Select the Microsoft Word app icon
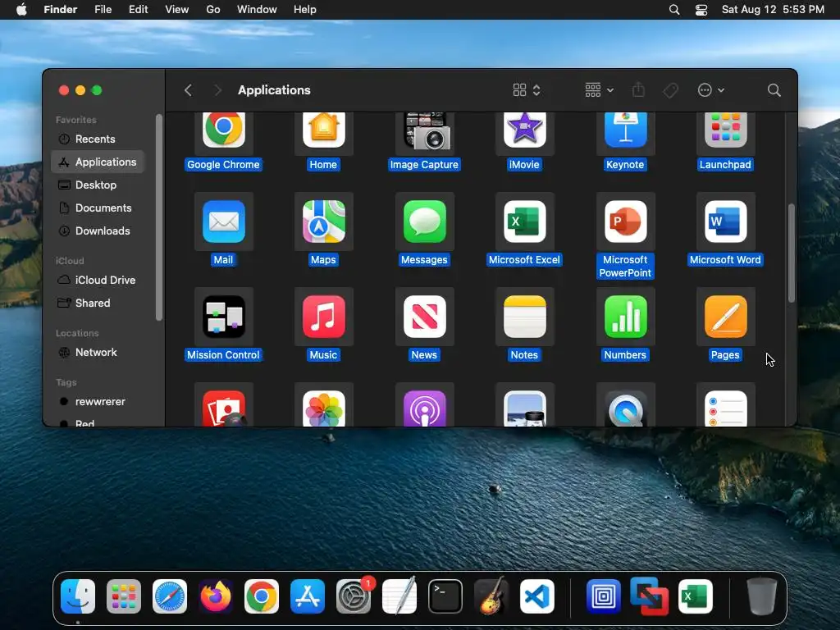The width and height of the screenshot is (840, 630). [725, 221]
